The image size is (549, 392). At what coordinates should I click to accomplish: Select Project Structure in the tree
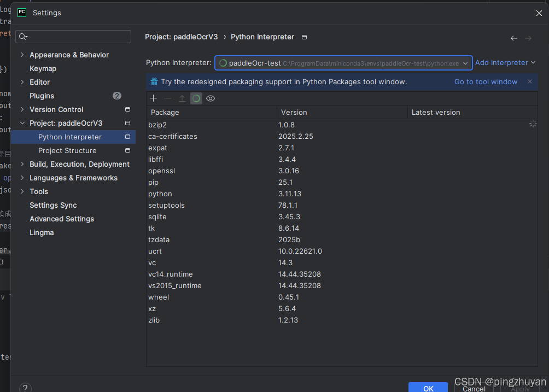67,150
